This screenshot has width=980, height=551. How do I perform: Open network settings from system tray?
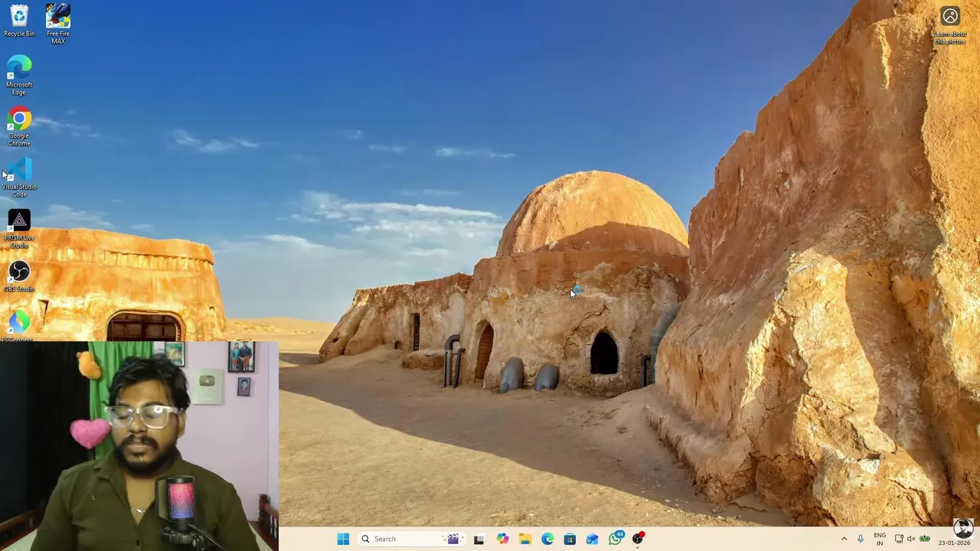click(898, 539)
